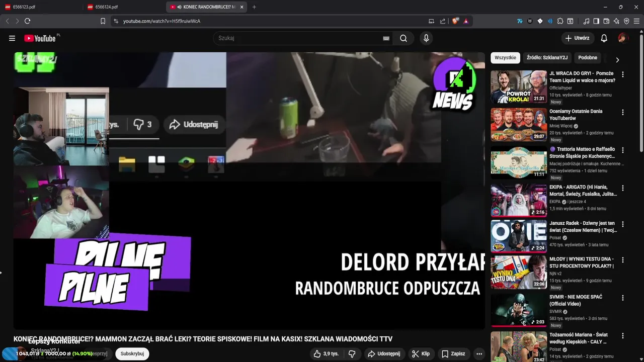
Task: Open more options for SVMIR - NIE MOGE SPAĆ video
Action: (623, 298)
